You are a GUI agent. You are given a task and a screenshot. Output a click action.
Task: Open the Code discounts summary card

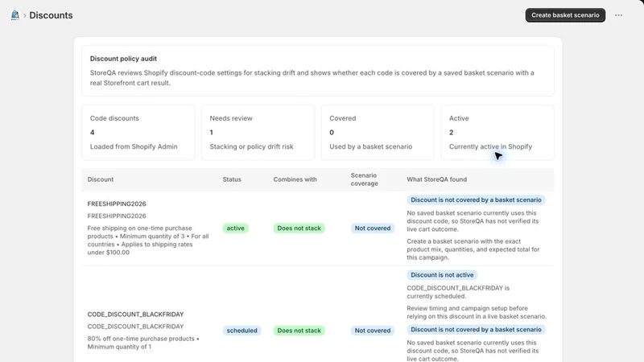click(x=138, y=132)
